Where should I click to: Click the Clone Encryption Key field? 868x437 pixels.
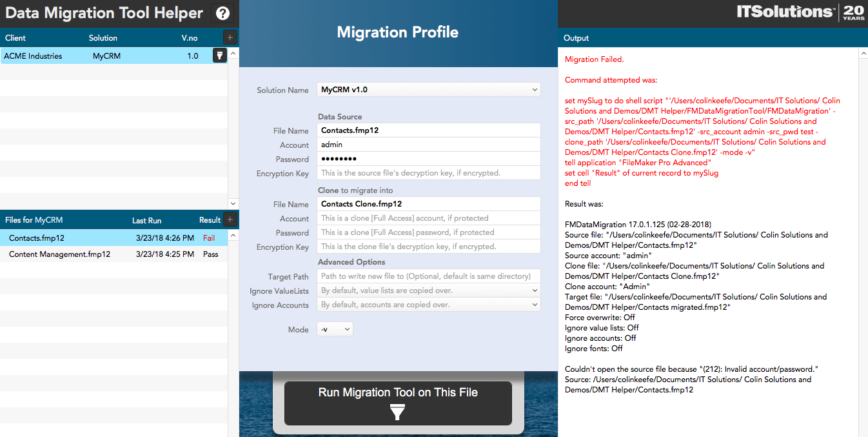tap(429, 247)
